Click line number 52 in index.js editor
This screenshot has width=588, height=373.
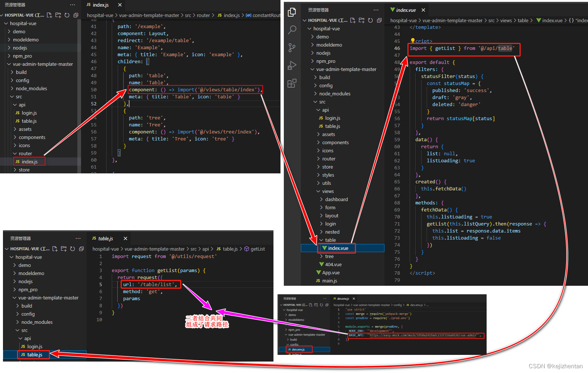(x=94, y=104)
